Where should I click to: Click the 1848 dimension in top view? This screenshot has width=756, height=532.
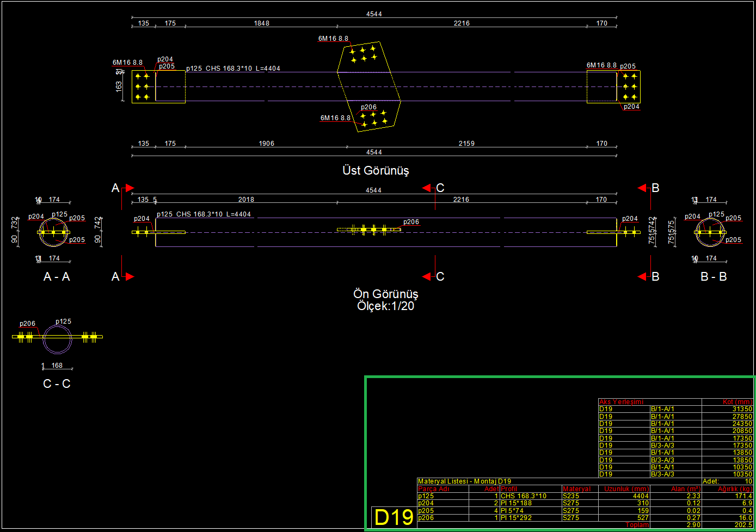click(261, 23)
